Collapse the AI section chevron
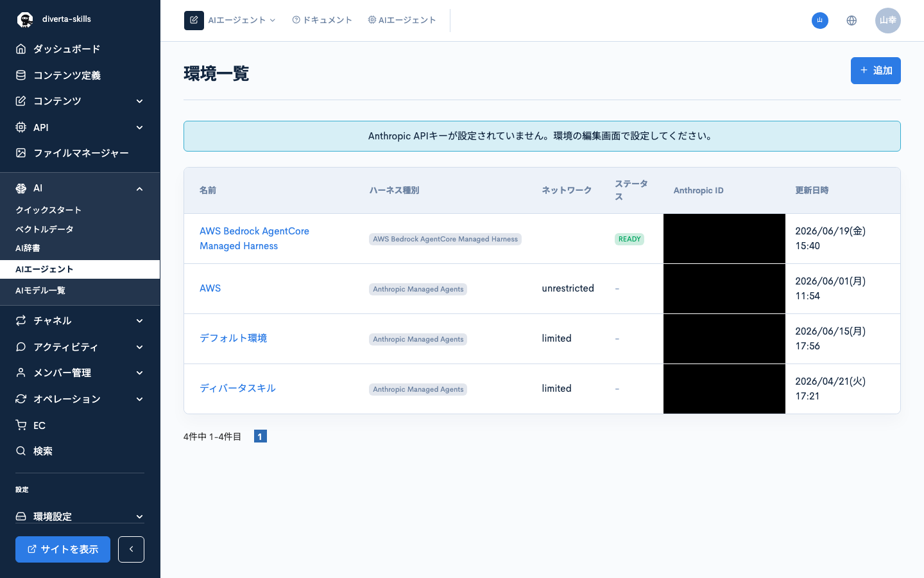Viewport: 924px width, 578px height. (x=139, y=189)
